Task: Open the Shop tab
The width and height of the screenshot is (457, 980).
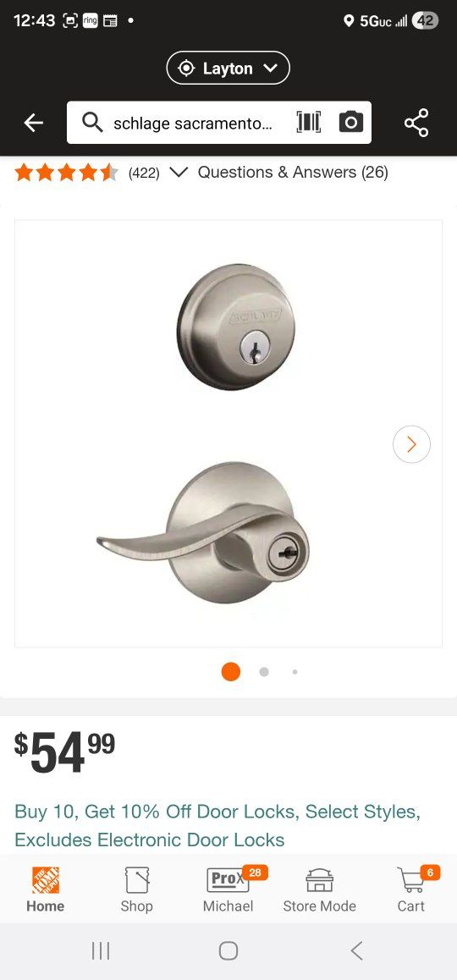Action: click(x=136, y=889)
